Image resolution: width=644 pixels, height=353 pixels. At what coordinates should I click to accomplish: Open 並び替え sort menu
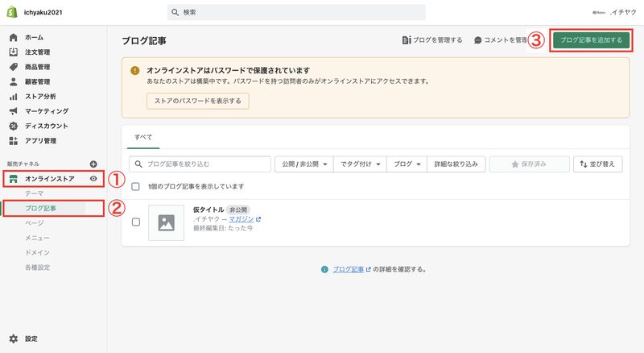(x=597, y=164)
